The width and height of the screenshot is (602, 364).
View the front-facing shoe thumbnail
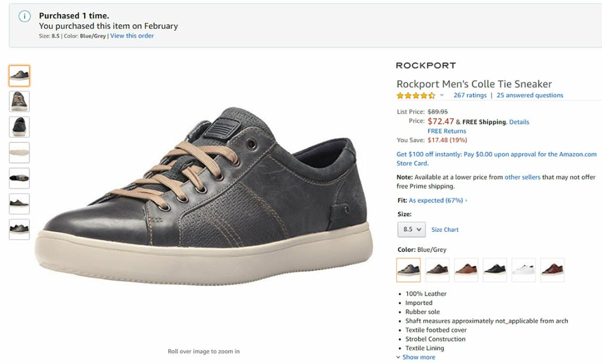(x=19, y=101)
